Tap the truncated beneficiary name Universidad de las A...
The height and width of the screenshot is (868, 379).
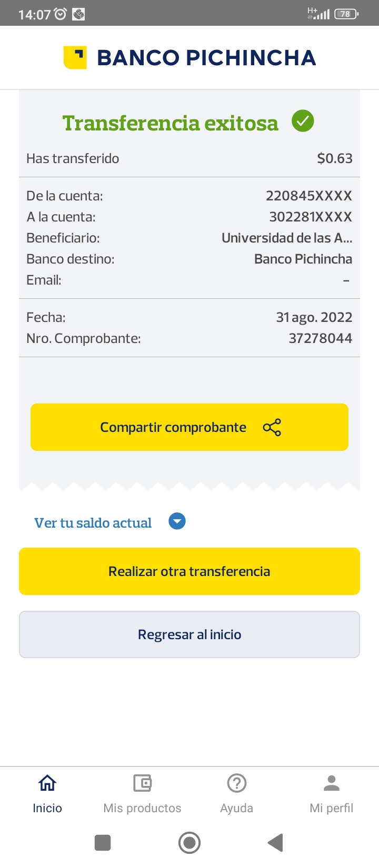point(287,238)
